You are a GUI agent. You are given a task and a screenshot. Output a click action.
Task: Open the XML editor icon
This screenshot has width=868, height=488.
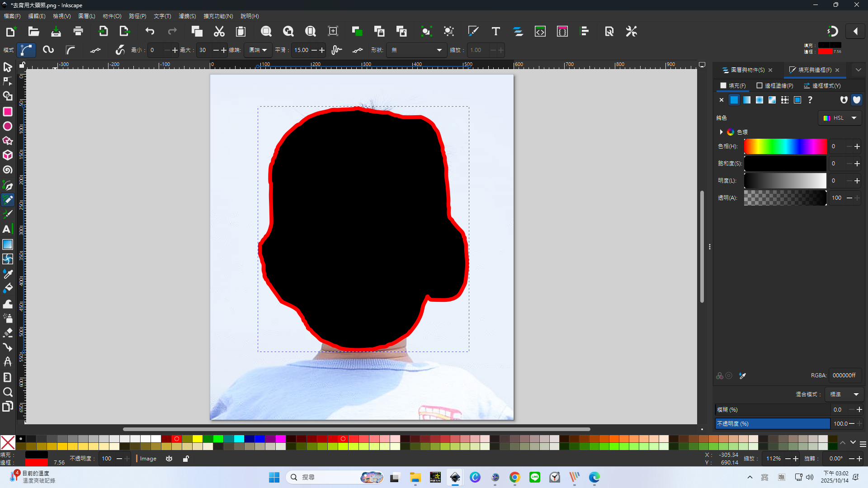click(540, 31)
